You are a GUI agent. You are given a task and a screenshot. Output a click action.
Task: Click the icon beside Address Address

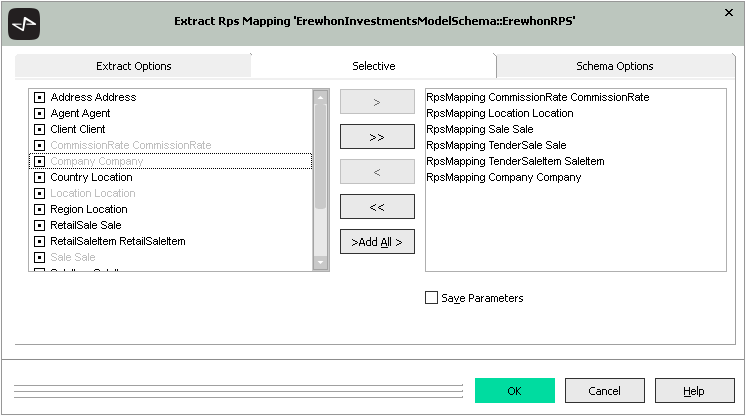(x=40, y=98)
